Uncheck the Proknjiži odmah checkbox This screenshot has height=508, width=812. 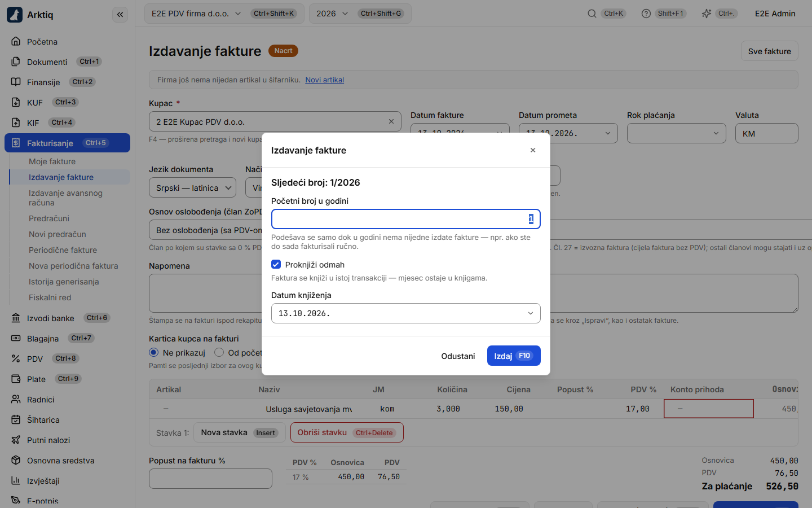click(276, 264)
